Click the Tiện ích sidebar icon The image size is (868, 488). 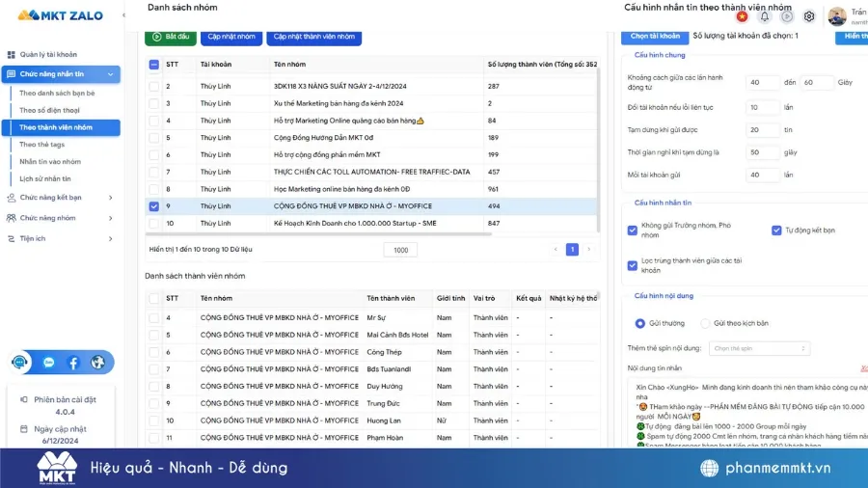coord(11,238)
